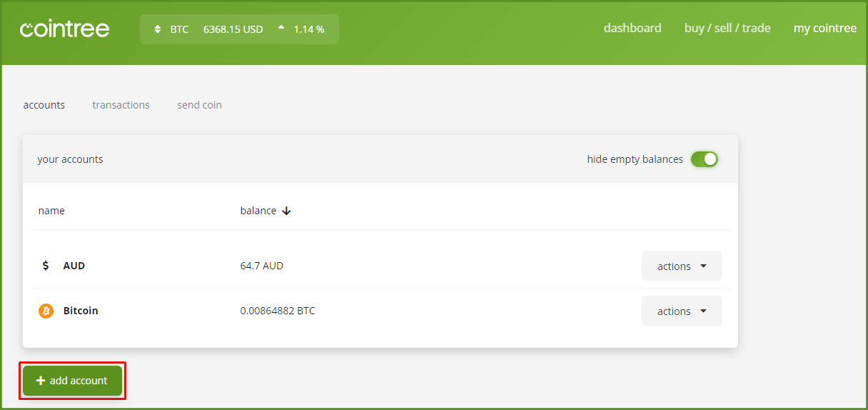868x410 pixels.
Task: Click the name column header
Action: click(51, 211)
